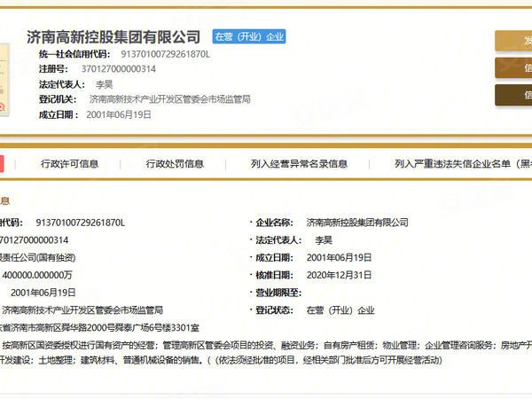
Task: Click header registration authority 济南高新技术产业开发区管委会市场监管局
Action: tap(170, 99)
